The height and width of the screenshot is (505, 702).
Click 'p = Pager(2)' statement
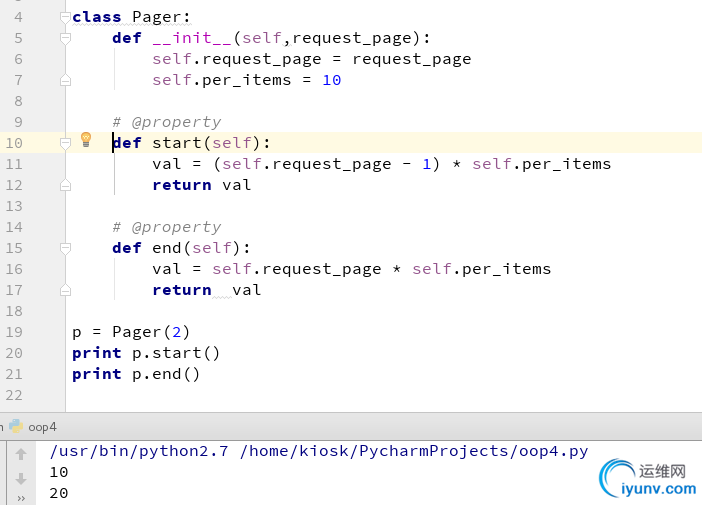click(x=131, y=332)
